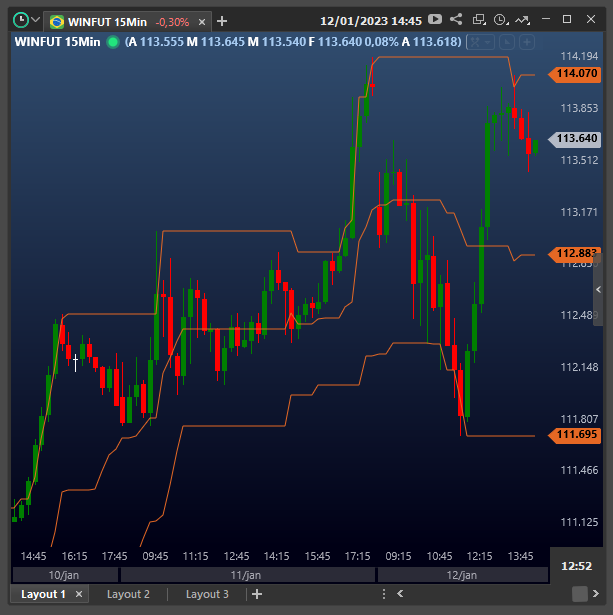613x615 pixels.
Task: Click the 114.194 price axis label
Action: (x=579, y=56)
